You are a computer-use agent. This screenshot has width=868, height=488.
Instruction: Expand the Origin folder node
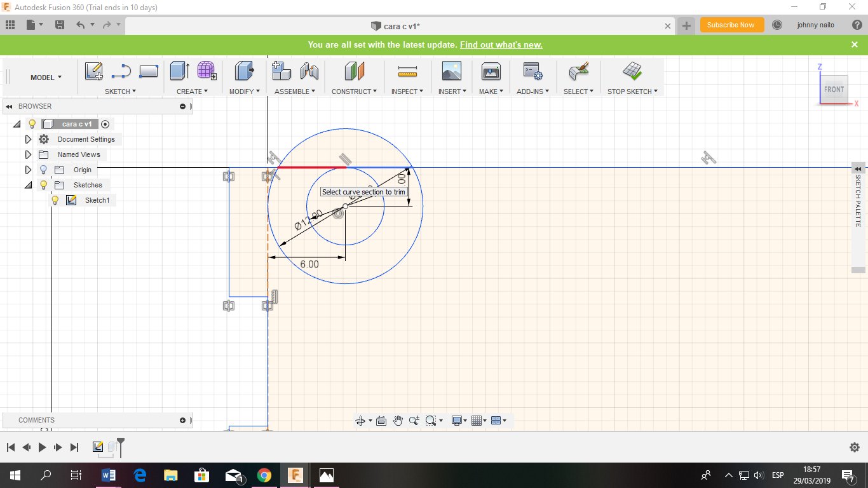point(28,170)
